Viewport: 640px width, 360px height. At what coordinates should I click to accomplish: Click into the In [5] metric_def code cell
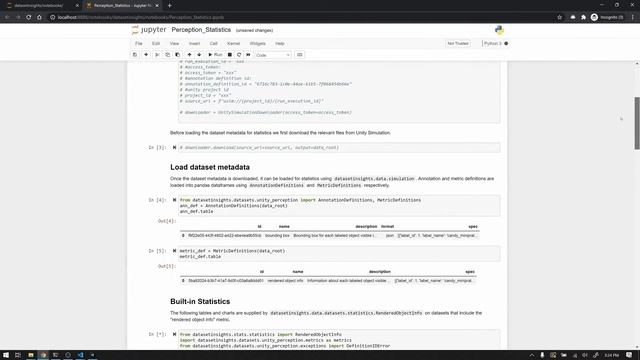(339, 253)
